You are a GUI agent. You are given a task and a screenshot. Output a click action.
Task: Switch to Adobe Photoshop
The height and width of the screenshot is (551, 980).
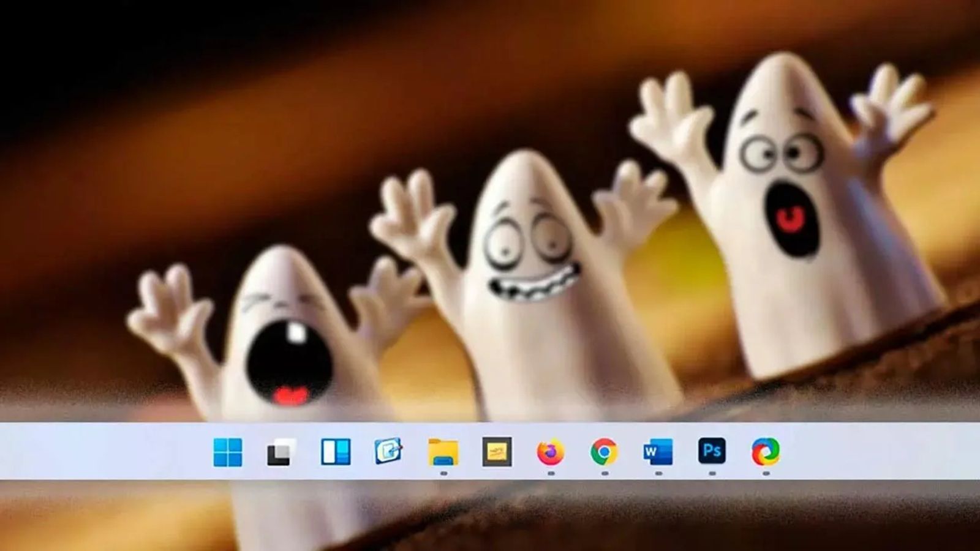712,451
